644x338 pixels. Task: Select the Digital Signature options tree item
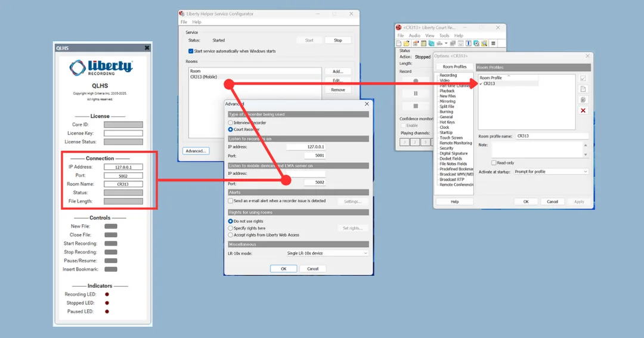click(453, 154)
